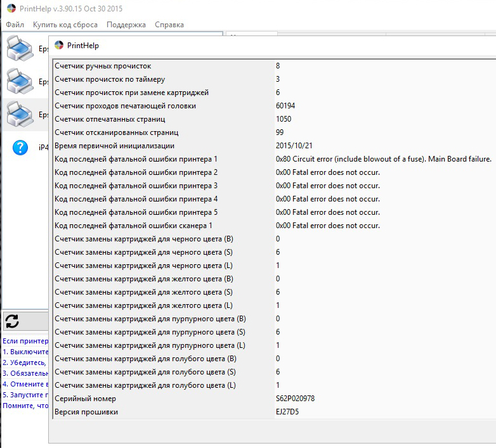This screenshot has width=496, height=448.
Task: Select row 'Счетчик прочисток по таймеру'
Action: pos(274,79)
